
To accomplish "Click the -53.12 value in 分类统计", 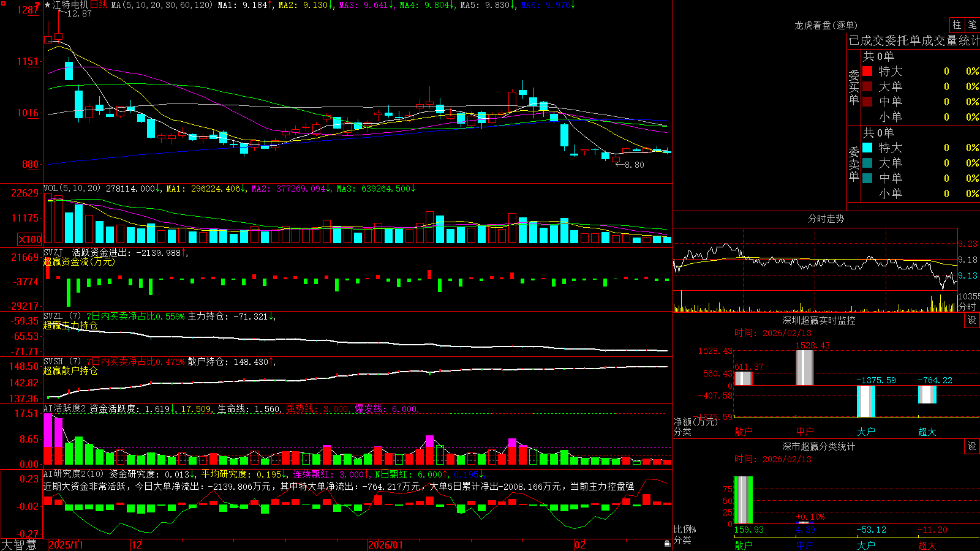I will click(872, 530).
